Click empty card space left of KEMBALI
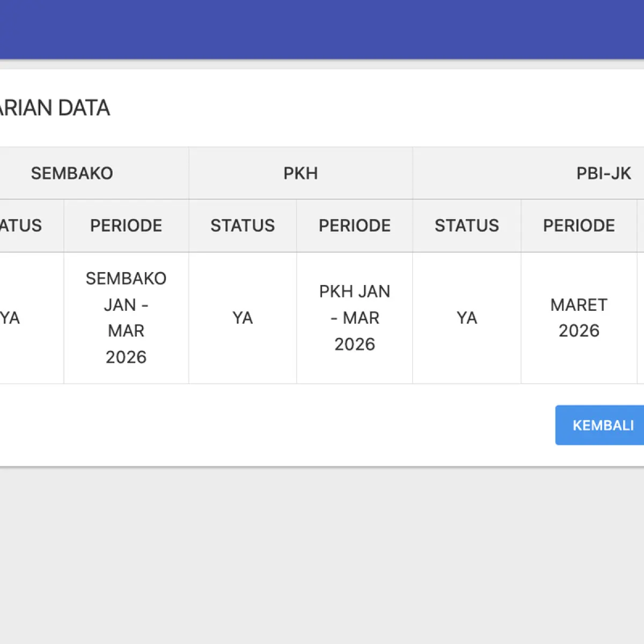The height and width of the screenshot is (644, 644). pyautogui.click(x=277, y=425)
